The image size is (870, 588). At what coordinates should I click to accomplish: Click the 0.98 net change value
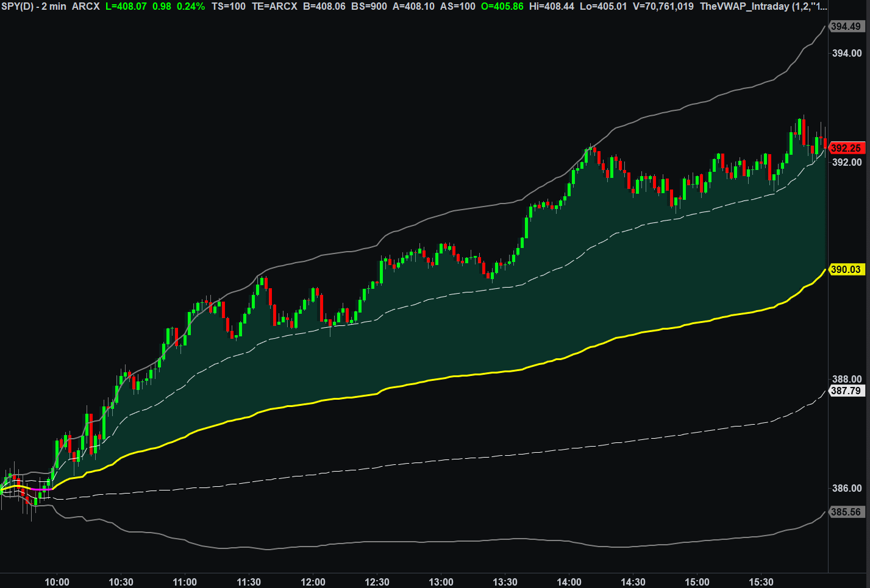(162, 7)
